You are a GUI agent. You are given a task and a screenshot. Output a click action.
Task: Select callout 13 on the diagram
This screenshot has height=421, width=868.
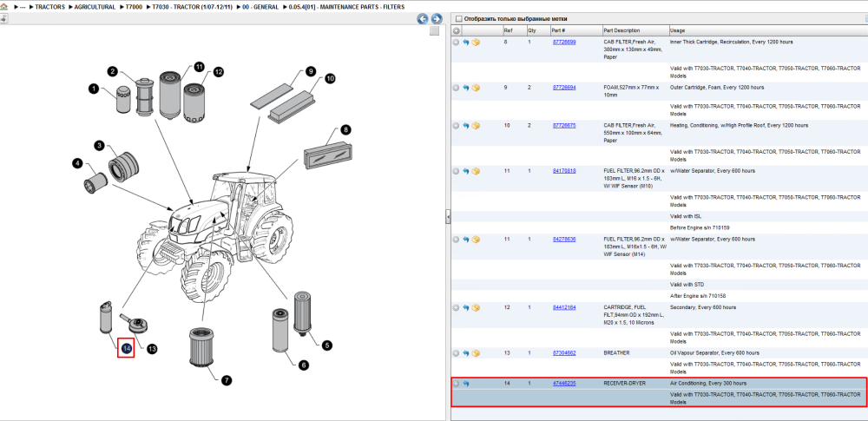click(x=151, y=349)
